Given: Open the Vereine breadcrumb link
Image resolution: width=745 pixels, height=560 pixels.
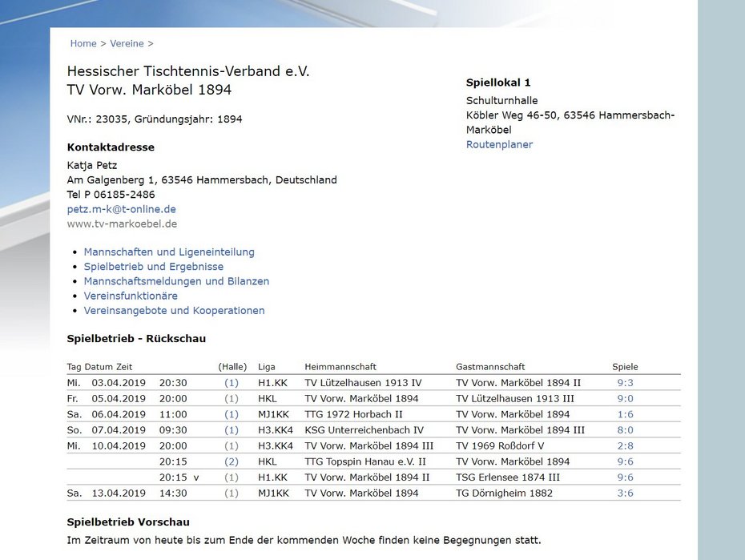Looking at the screenshot, I should [x=127, y=43].
